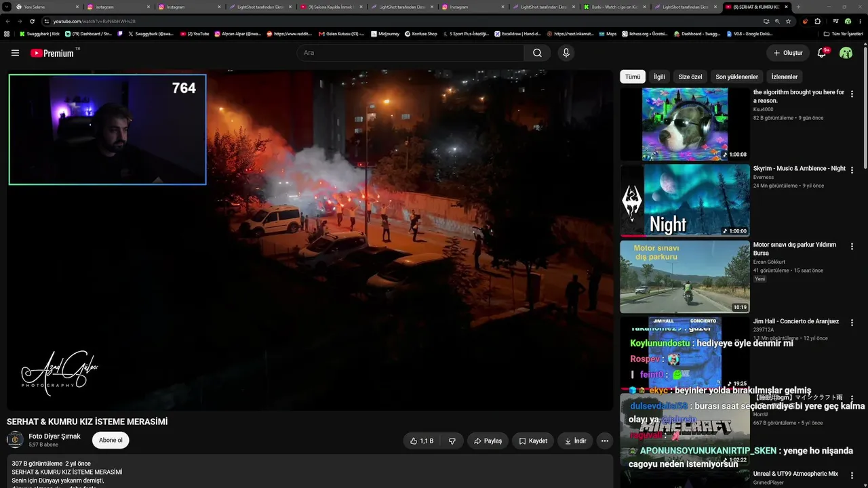Click the Ksu4000 channel name

tap(763, 109)
